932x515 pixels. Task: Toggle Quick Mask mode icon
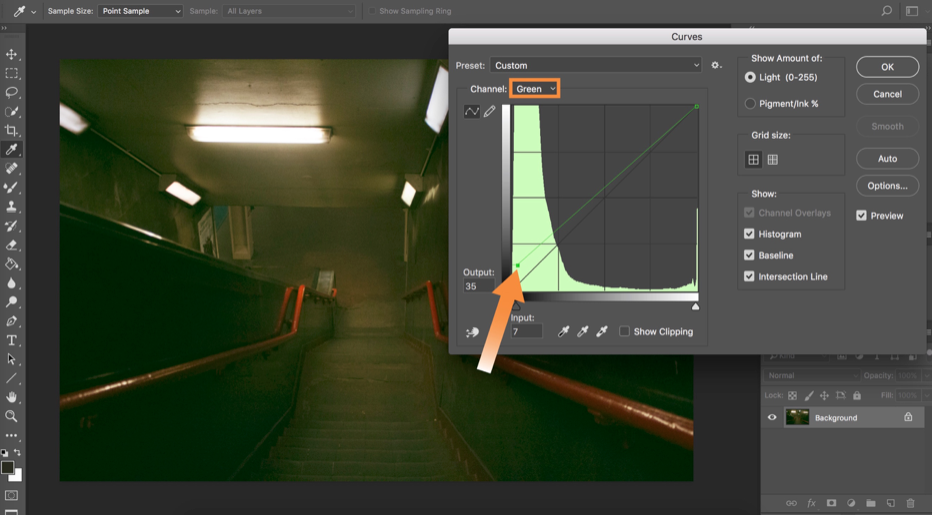point(11,495)
